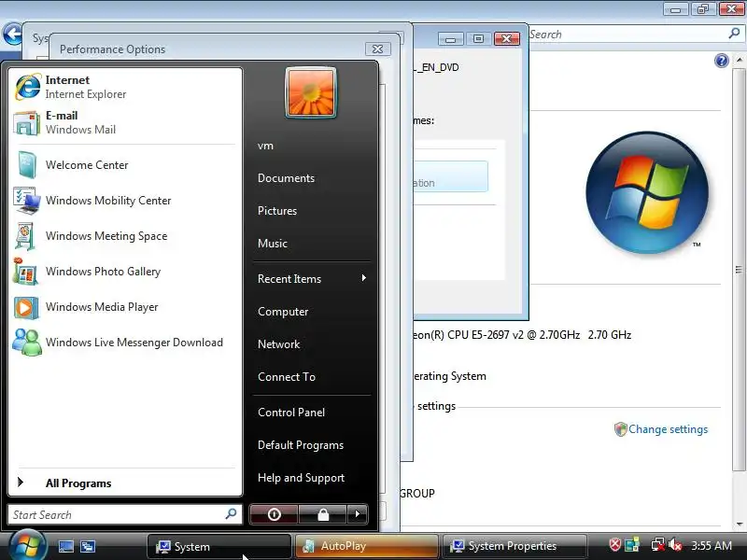Open Internet Explorer from the Start menu
This screenshot has height=560, width=747.
pyautogui.click(x=124, y=87)
